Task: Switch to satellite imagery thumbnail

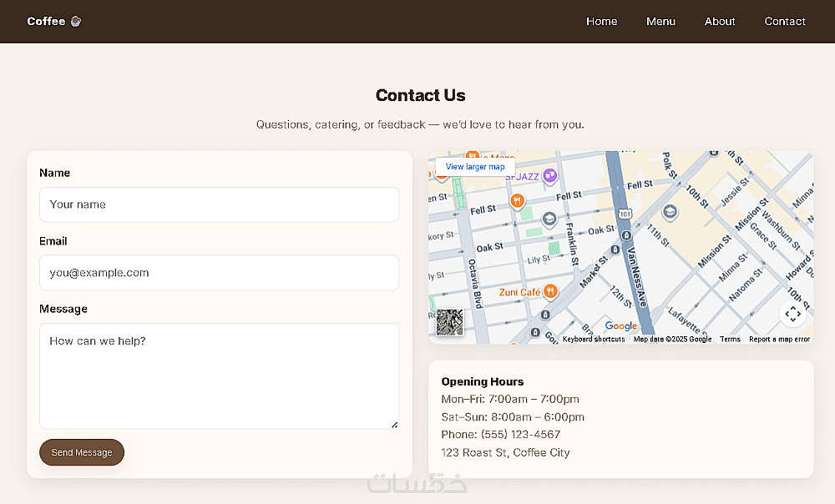Action: coord(449,322)
